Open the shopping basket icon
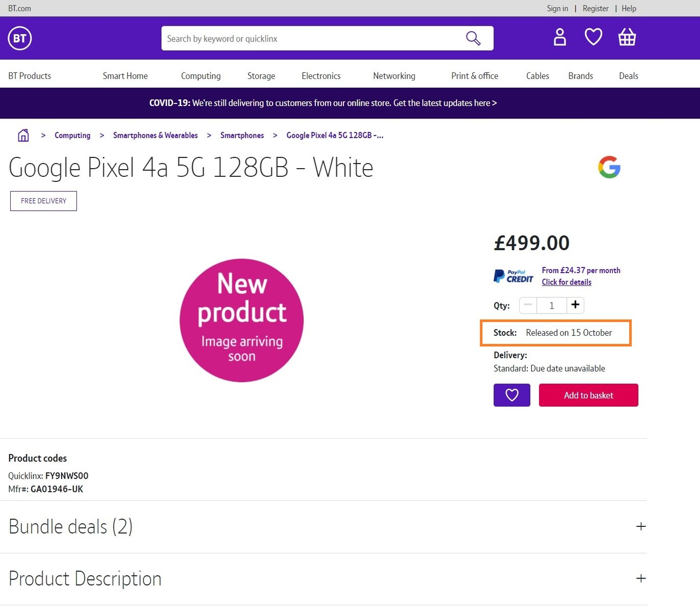The height and width of the screenshot is (615, 700). click(x=627, y=37)
